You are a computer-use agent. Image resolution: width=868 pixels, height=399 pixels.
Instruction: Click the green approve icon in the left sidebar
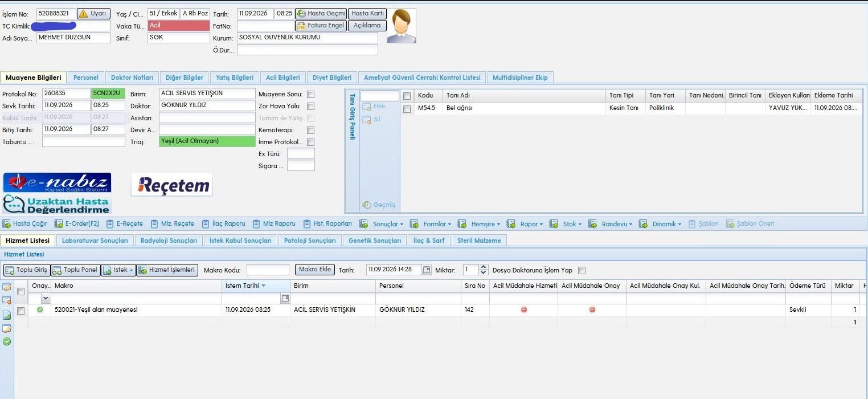(7, 341)
